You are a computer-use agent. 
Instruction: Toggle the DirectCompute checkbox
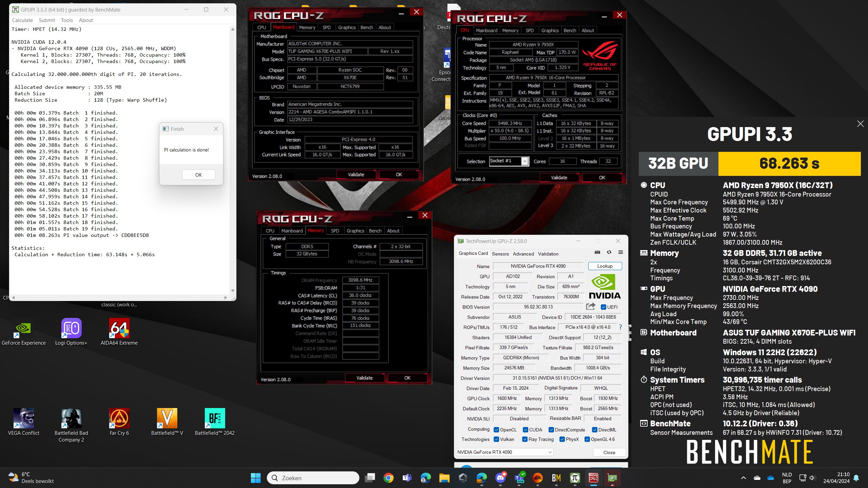tap(551, 430)
